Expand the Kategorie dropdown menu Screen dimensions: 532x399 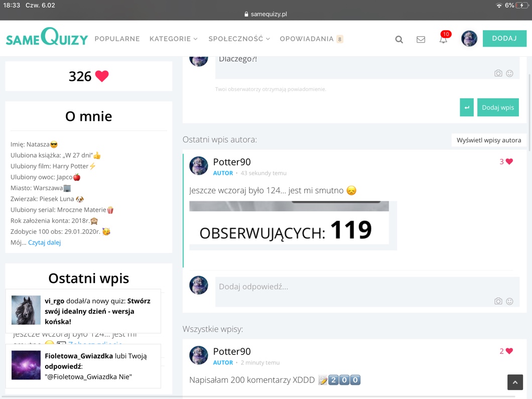[x=174, y=39]
